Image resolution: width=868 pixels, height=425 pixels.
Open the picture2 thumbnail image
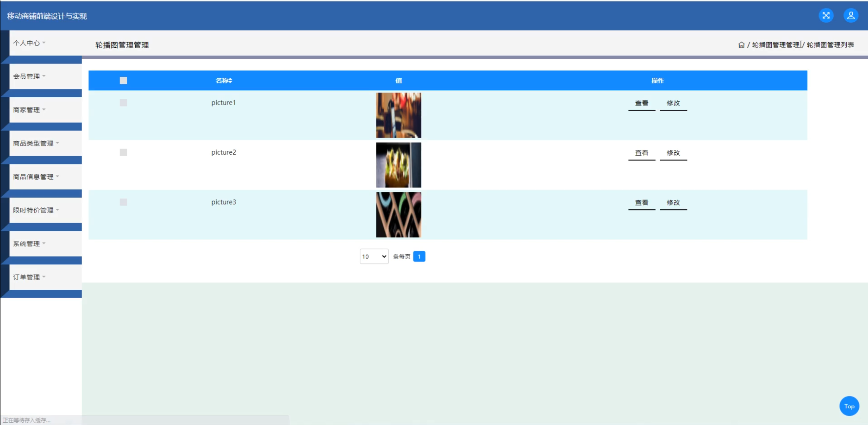coord(399,165)
